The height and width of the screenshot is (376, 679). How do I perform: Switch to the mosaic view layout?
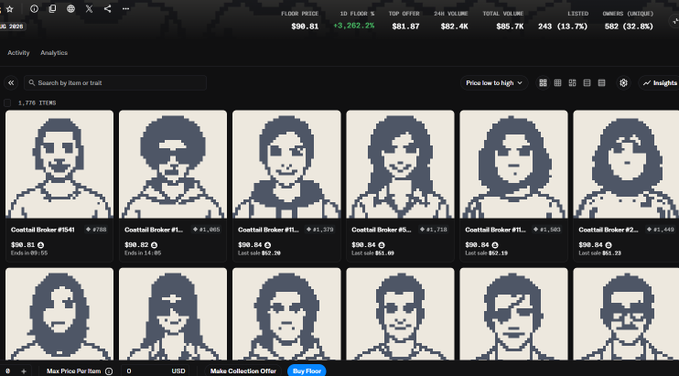click(x=572, y=83)
